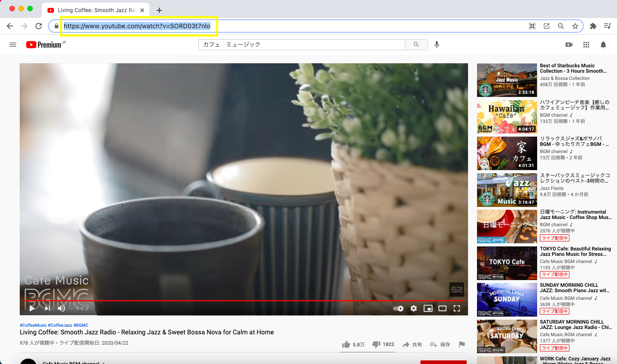Image resolution: width=617 pixels, height=364 pixels.
Task: Open the Hawaiian Café video thumbnail
Action: (x=507, y=117)
